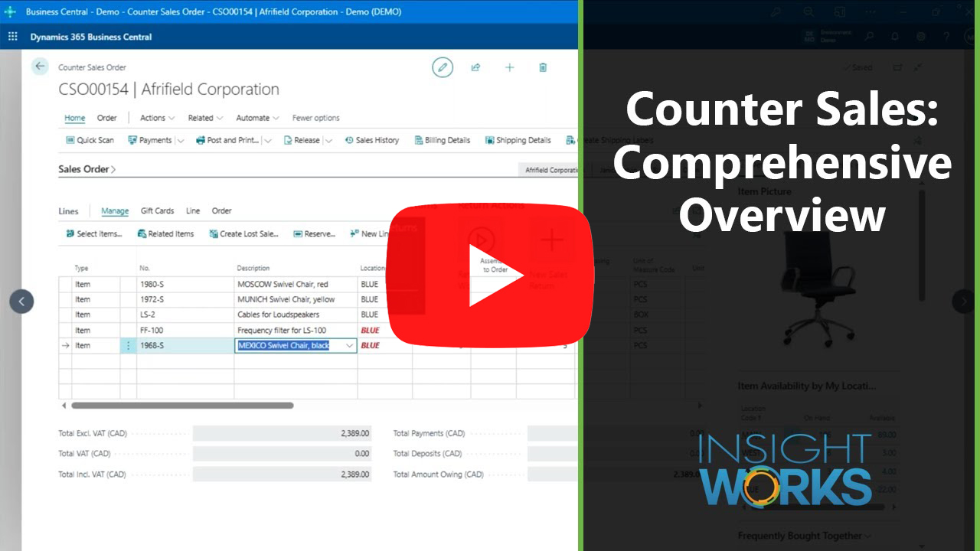The image size is (980, 551).
Task: View Sales History
Action: click(371, 140)
